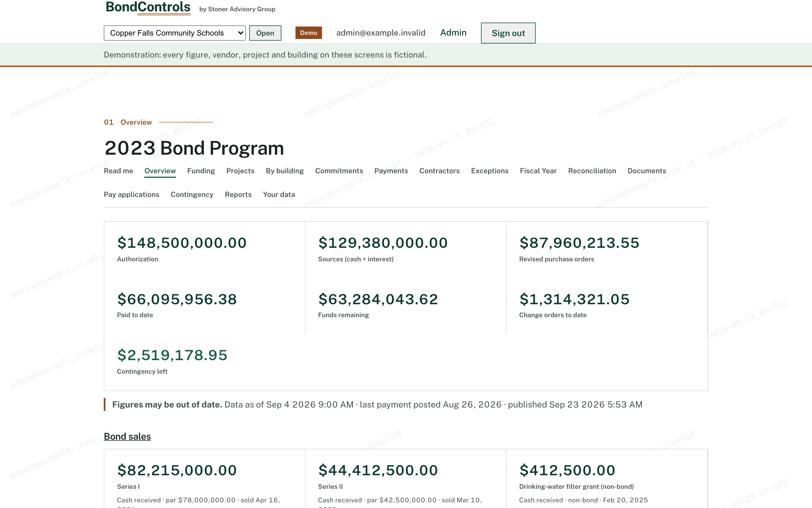Image resolution: width=812 pixels, height=508 pixels.
Task: Open the Read me tab
Action: pos(118,171)
